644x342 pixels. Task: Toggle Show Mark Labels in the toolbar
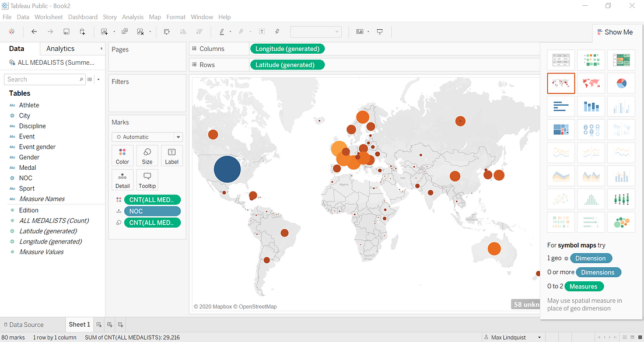[261, 32]
